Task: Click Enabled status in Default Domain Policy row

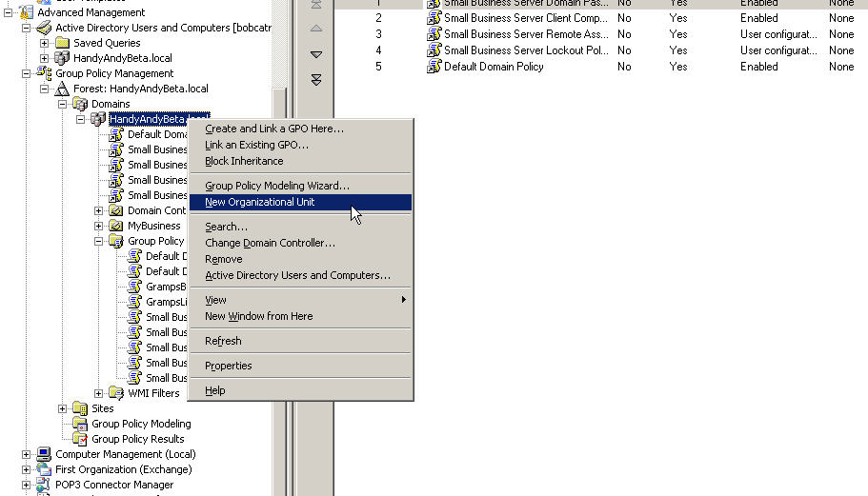Action: 759,67
